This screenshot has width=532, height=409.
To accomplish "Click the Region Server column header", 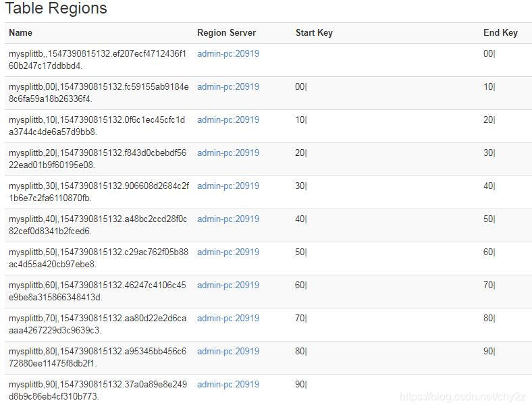I will [226, 32].
